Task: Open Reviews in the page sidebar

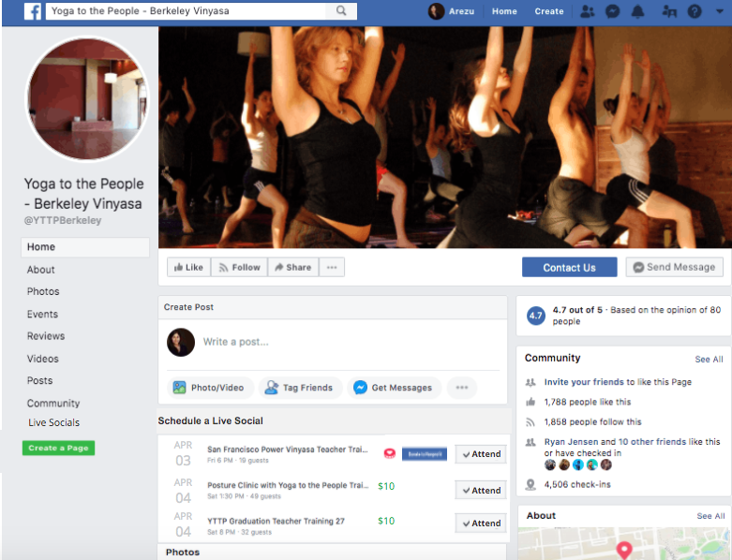Action: (x=46, y=336)
